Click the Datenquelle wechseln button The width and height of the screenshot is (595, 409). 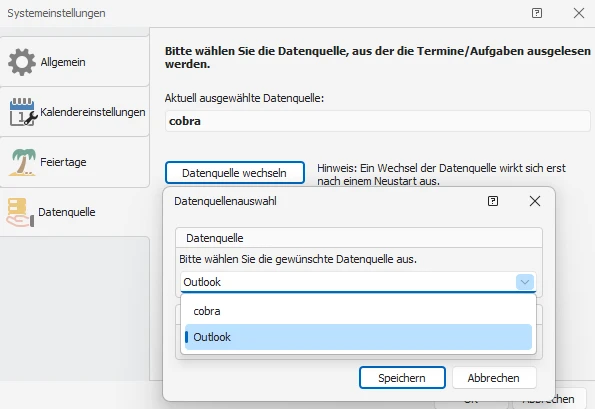tap(235, 173)
